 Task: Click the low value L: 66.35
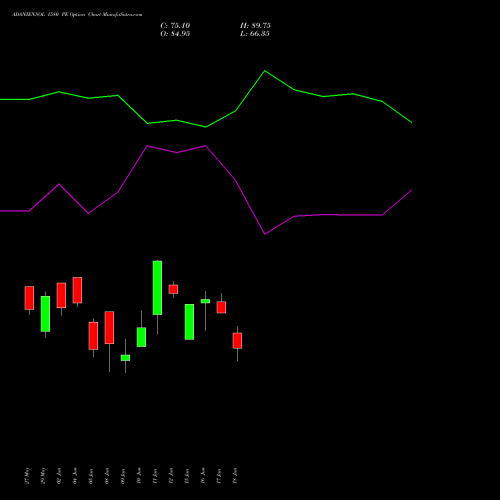point(255,34)
